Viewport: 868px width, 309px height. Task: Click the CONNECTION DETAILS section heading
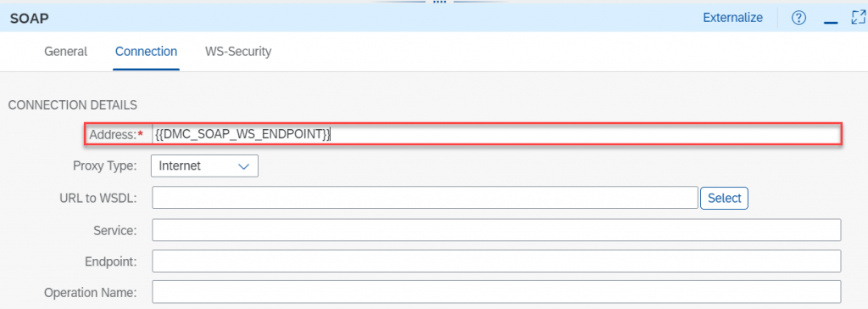73,104
